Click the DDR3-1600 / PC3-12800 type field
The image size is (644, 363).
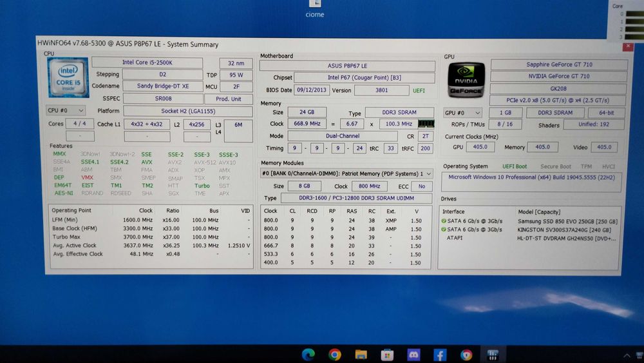coord(356,198)
